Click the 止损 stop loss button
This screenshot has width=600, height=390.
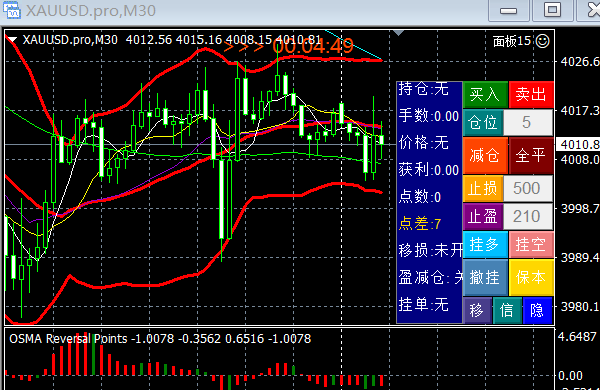[483, 189]
